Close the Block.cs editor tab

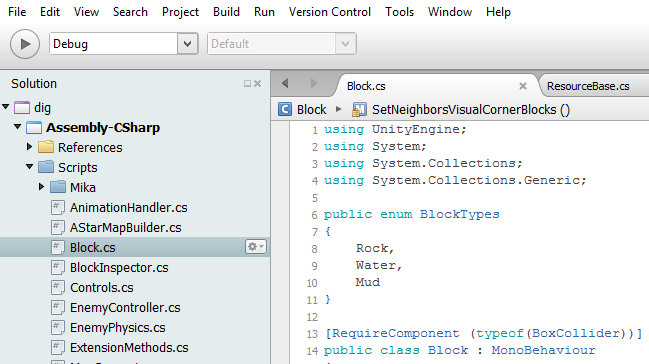click(x=523, y=86)
